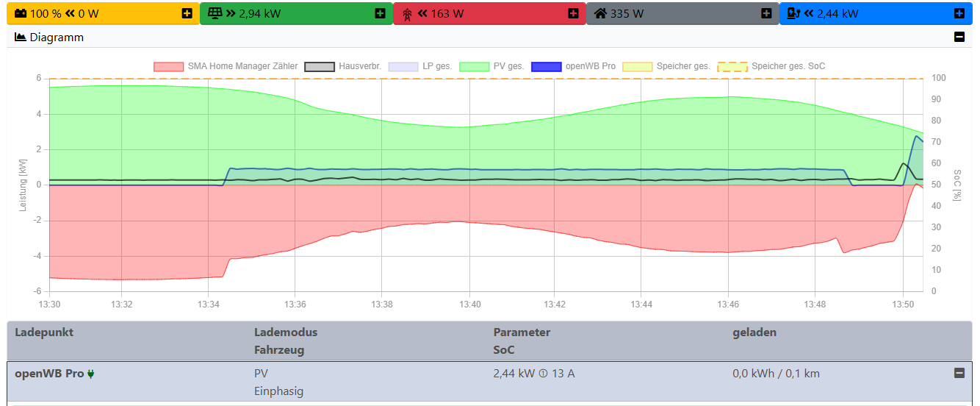Click the 2,44 kW value in blue card

pos(837,13)
